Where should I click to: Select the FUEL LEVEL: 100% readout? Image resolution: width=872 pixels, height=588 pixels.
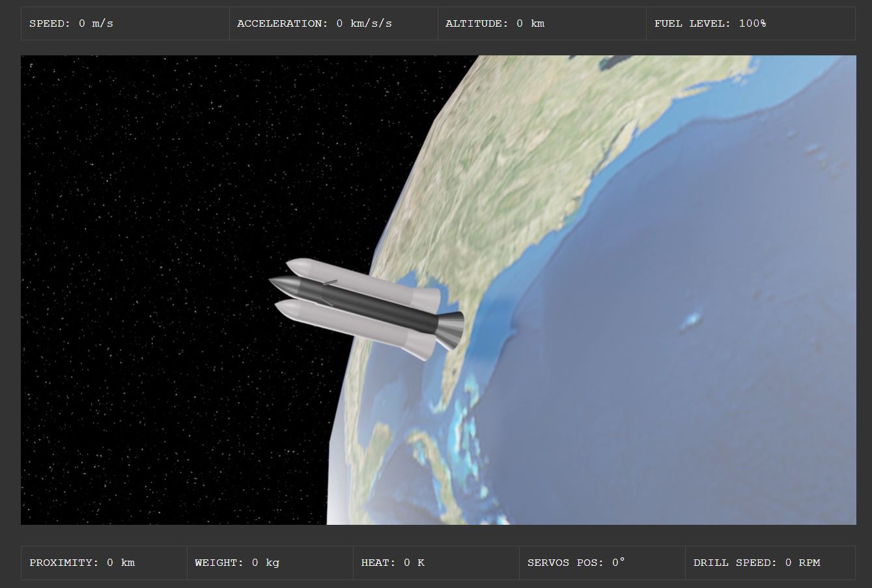click(x=751, y=23)
